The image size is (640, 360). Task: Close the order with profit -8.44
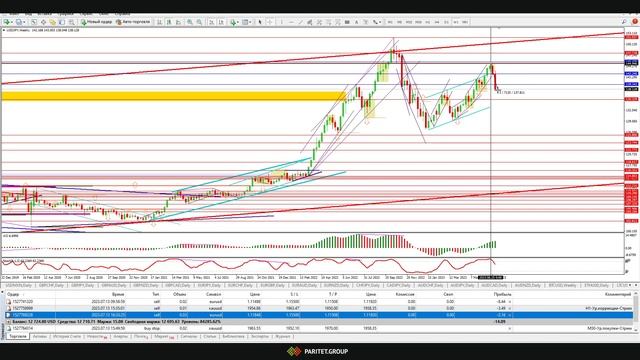click(510, 302)
